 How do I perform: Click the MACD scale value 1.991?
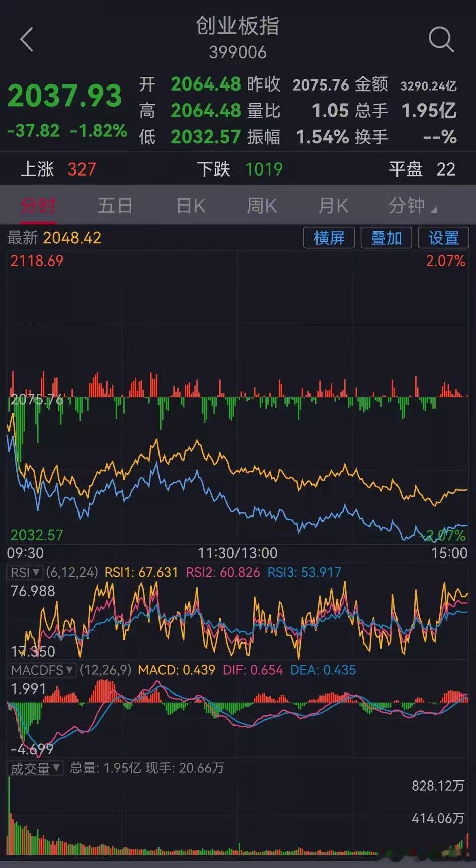tap(28, 689)
